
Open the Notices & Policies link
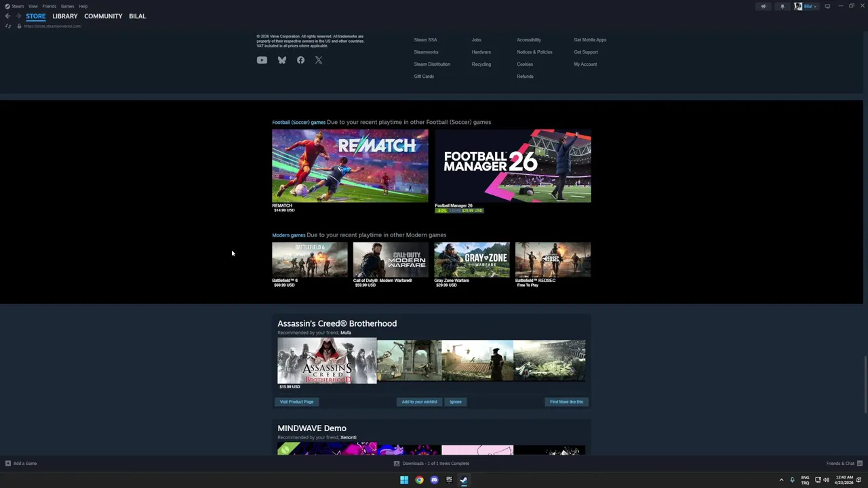point(534,52)
